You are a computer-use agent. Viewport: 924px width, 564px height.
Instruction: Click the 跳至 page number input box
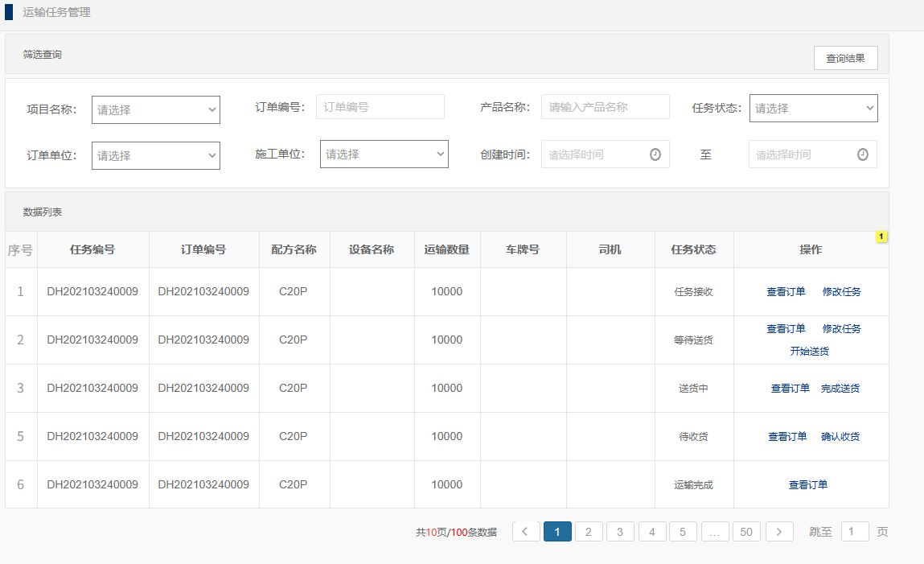[854, 532]
